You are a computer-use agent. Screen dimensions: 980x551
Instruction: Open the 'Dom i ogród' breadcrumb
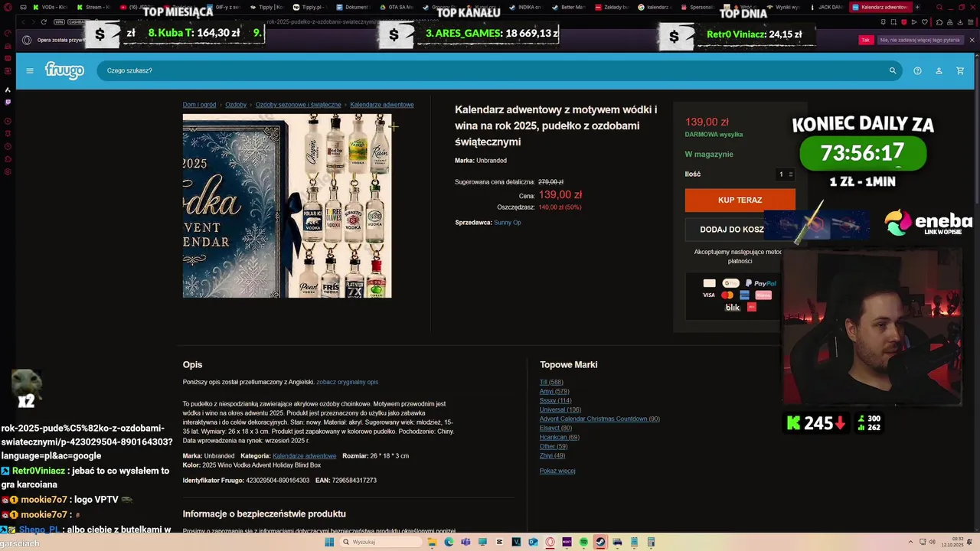199,105
